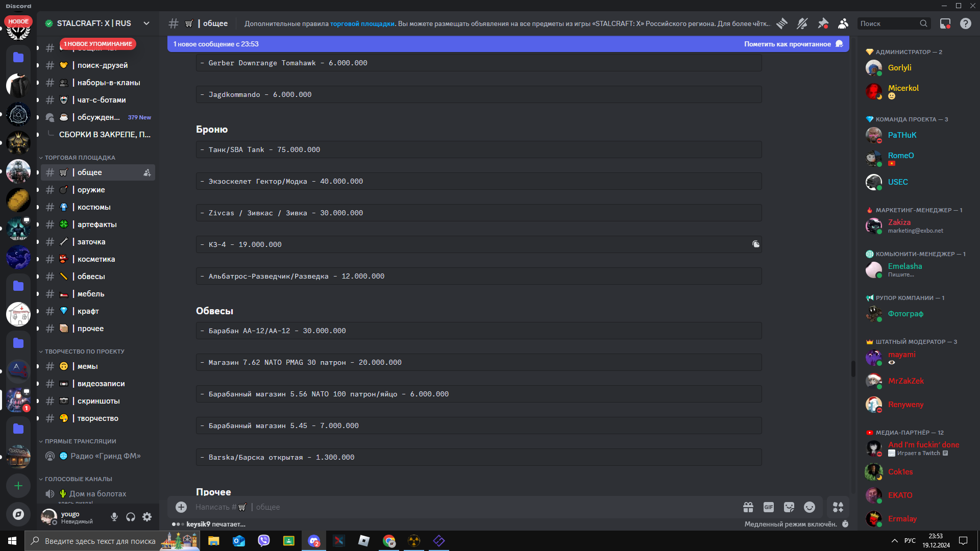This screenshot has height=551, width=980.
Task: Open notification settings bell icon
Action: [x=802, y=23]
